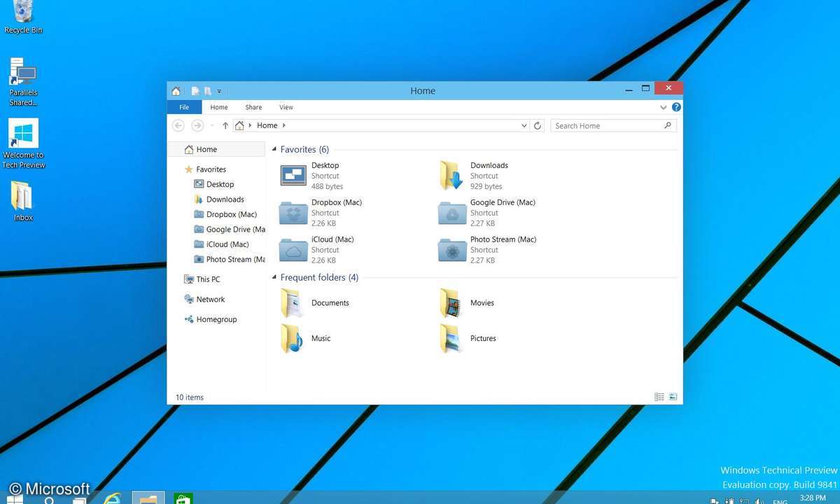Select the Inbox folder on the desktop
This screenshot has width=840, height=504.
23,202
